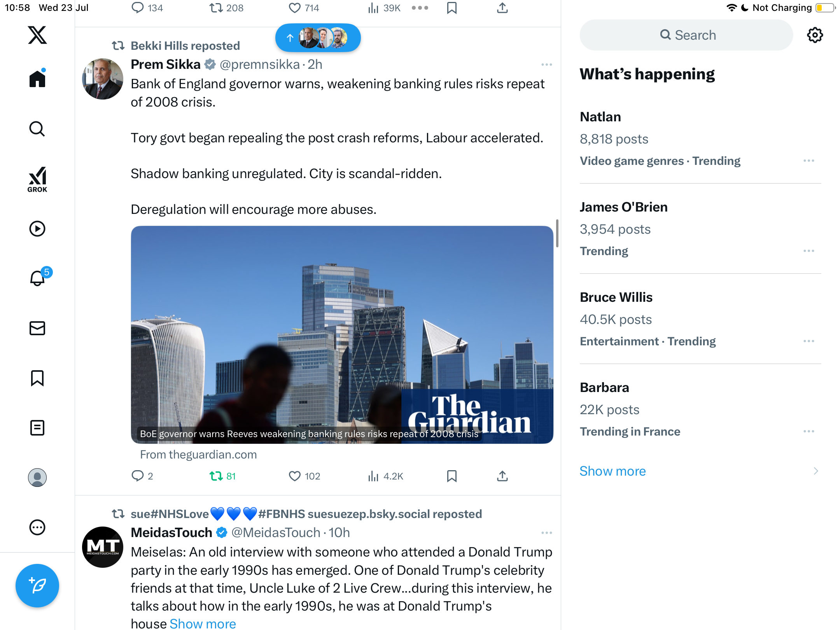Compose a new post with the blue button
The width and height of the screenshot is (840, 630).
[37, 586]
